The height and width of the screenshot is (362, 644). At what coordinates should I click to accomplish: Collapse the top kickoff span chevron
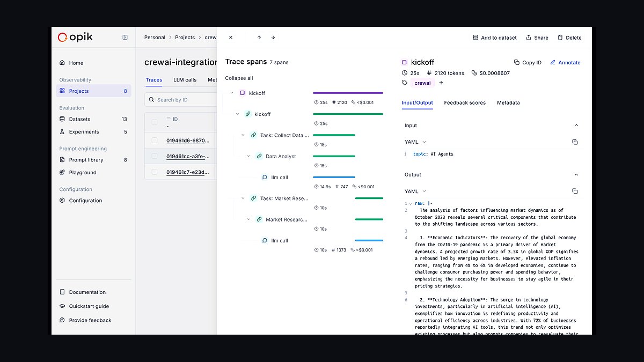tap(232, 93)
